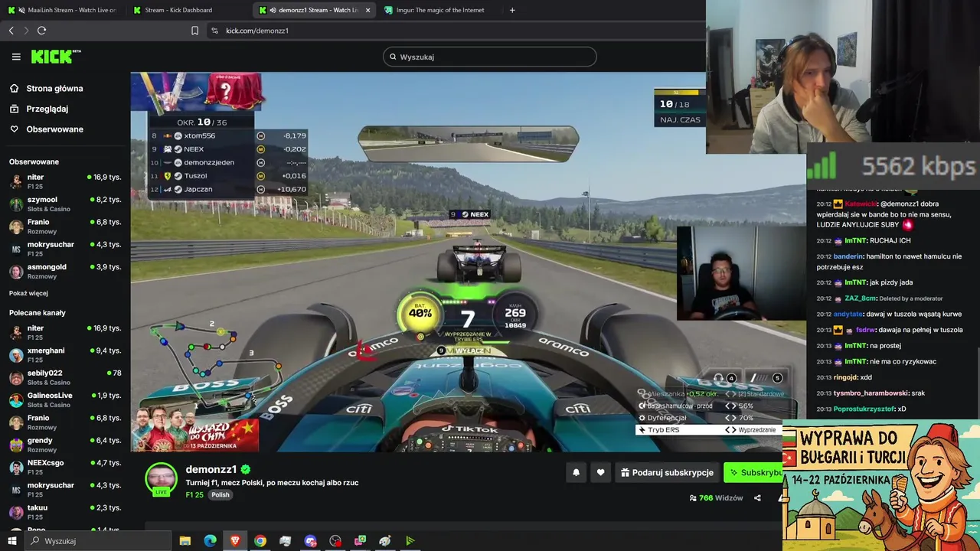Select the demonzz1 Stream tab

click(314, 10)
